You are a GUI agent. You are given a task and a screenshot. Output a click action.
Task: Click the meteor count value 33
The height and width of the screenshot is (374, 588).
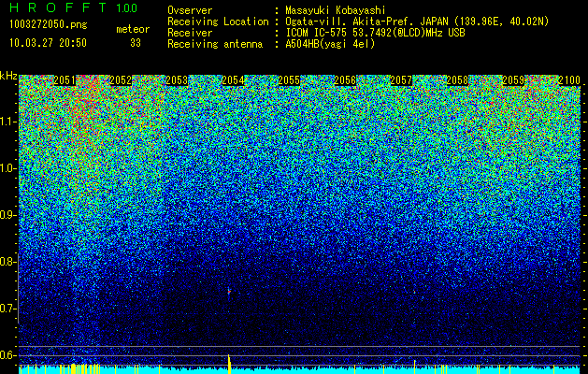(x=136, y=43)
